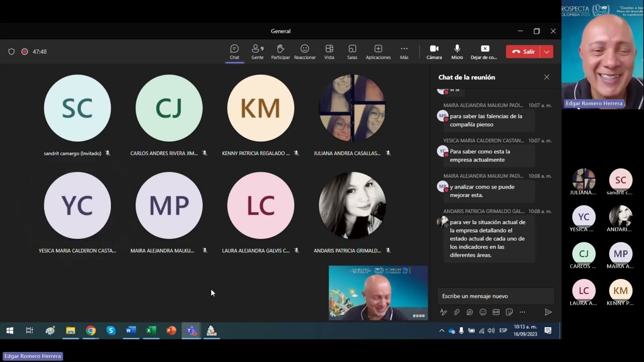The height and width of the screenshot is (362, 644).
Task: Open Google Chrome from the taskbar
Action: (x=91, y=330)
